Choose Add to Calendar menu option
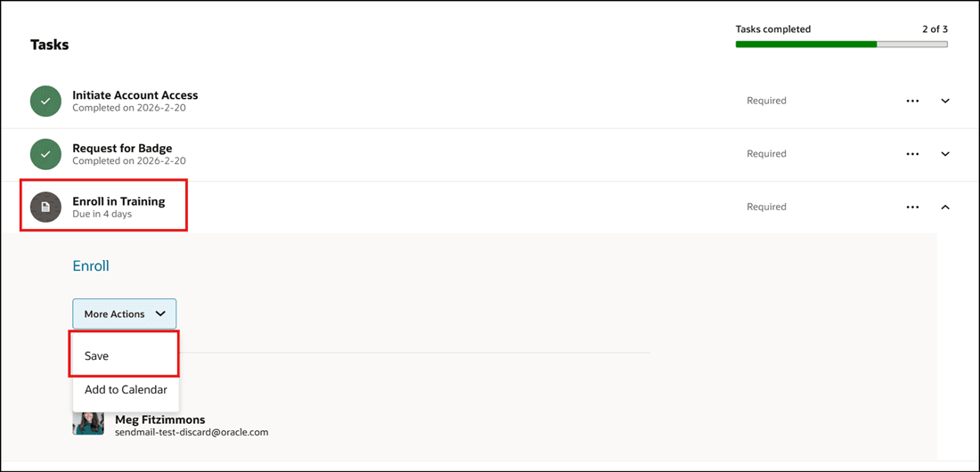980x472 pixels. 126,390
